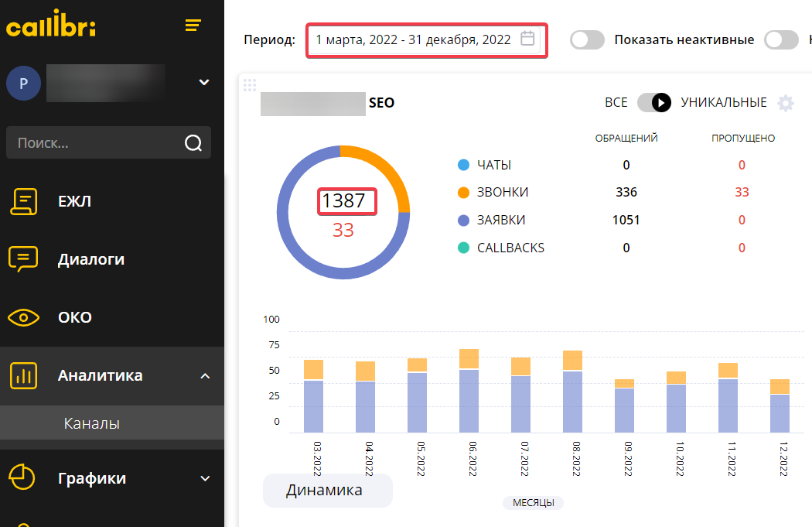This screenshot has height=527, width=812.
Task: Click the Аналитика bar chart icon
Action: [x=23, y=376]
